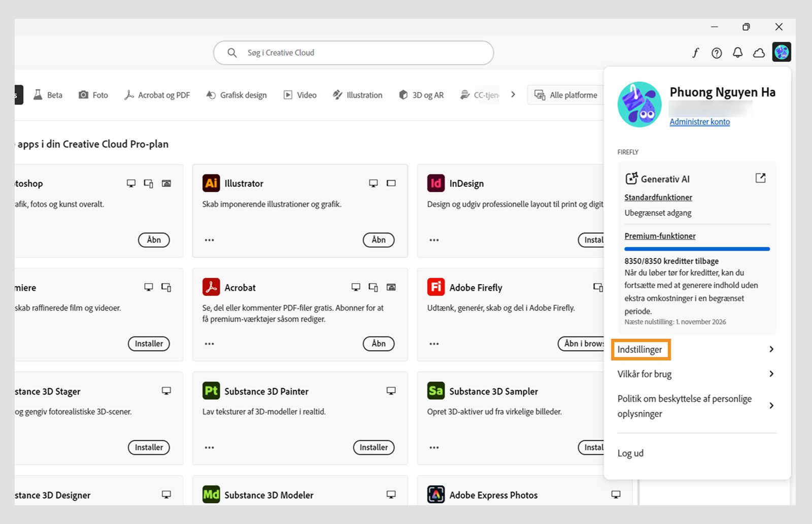Expand Vilkår for brug chevron
The height and width of the screenshot is (524, 812).
[x=771, y=374]
